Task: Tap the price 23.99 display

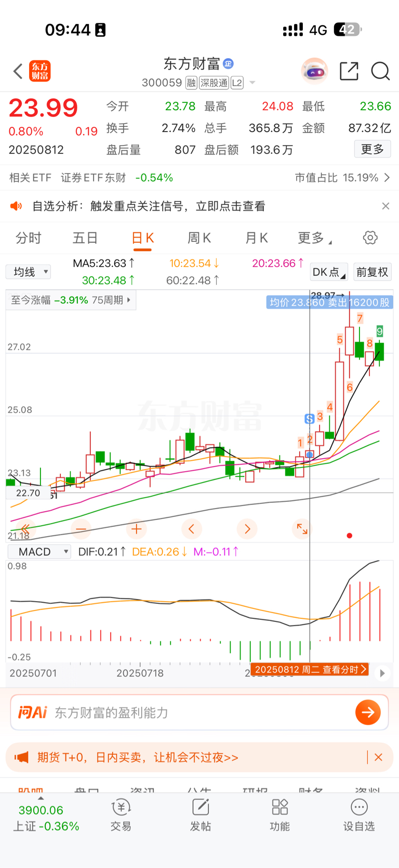Action: [x=43, y=108]
